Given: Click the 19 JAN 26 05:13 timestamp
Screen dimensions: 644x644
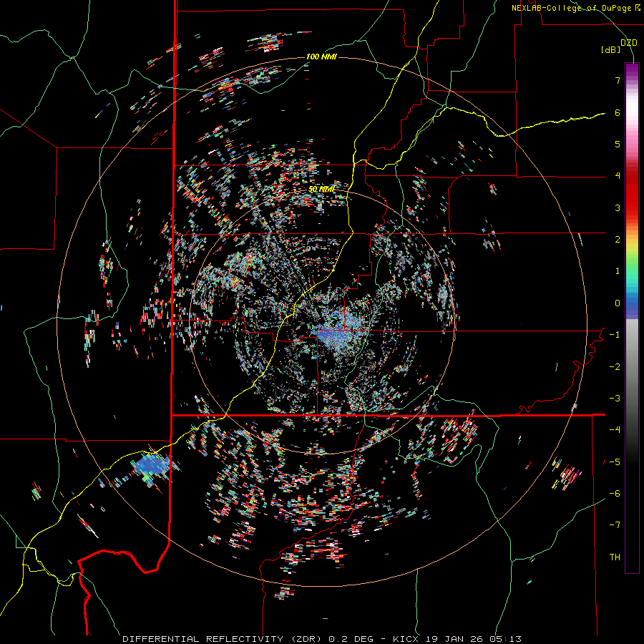Looking at the screenshot, I should (x=474, y=639).
